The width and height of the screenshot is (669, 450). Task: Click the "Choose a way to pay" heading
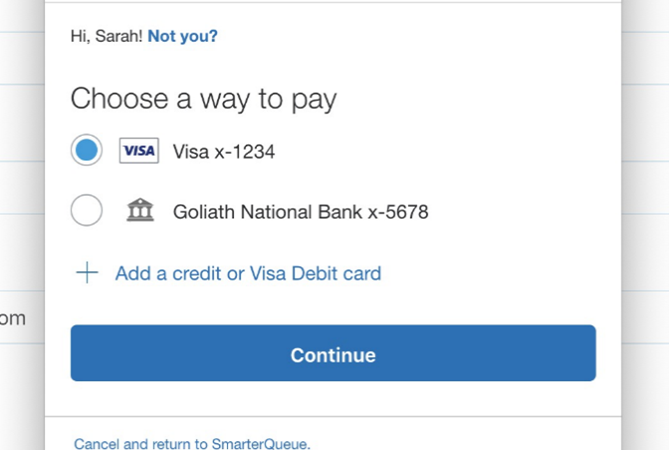(x=203, y=99)
